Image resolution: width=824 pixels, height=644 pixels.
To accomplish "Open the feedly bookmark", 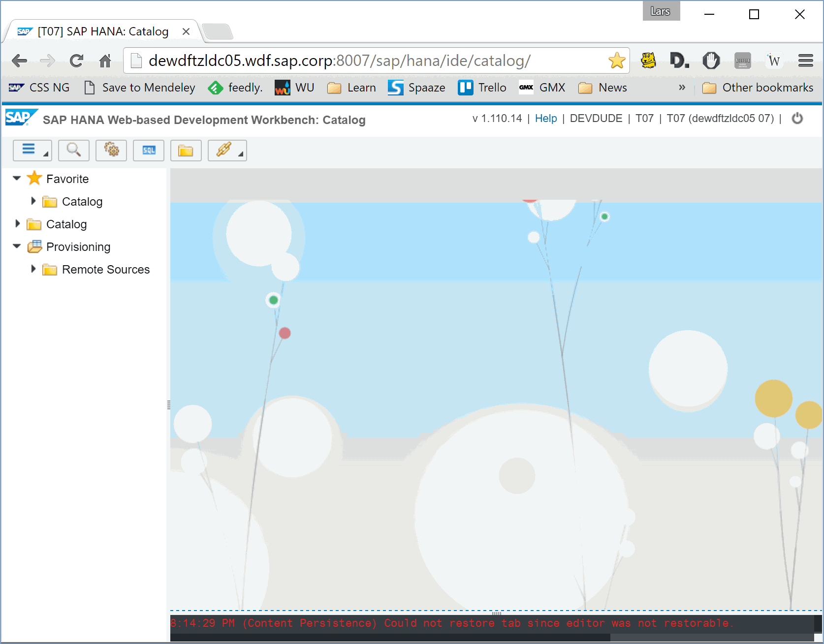I will 235,88.
